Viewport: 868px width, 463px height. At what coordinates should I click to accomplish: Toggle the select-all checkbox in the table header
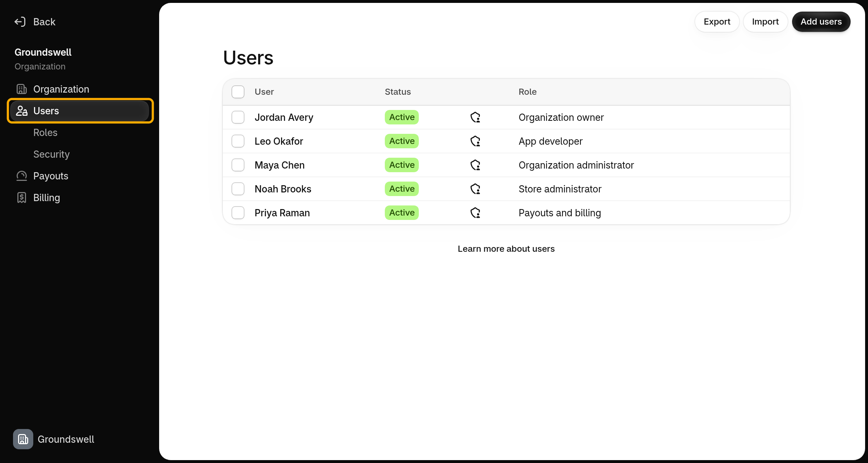238,92
